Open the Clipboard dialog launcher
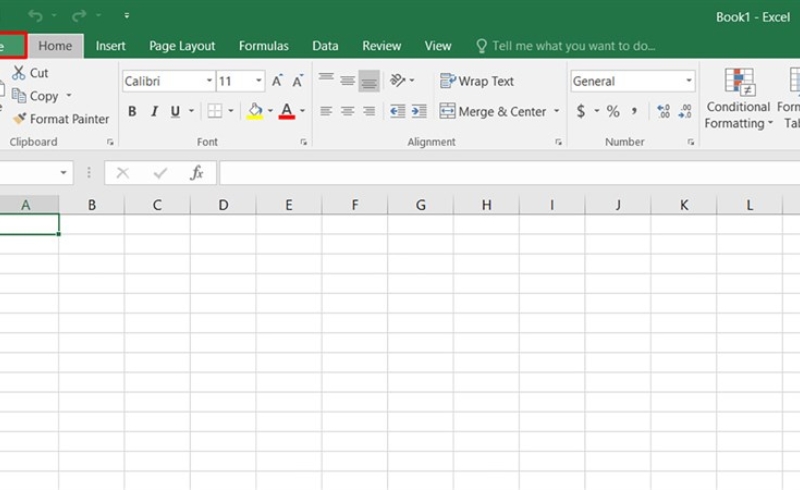The width and height of the screenshot is (800, 490). pyautogui.click(x=110, y=142)
